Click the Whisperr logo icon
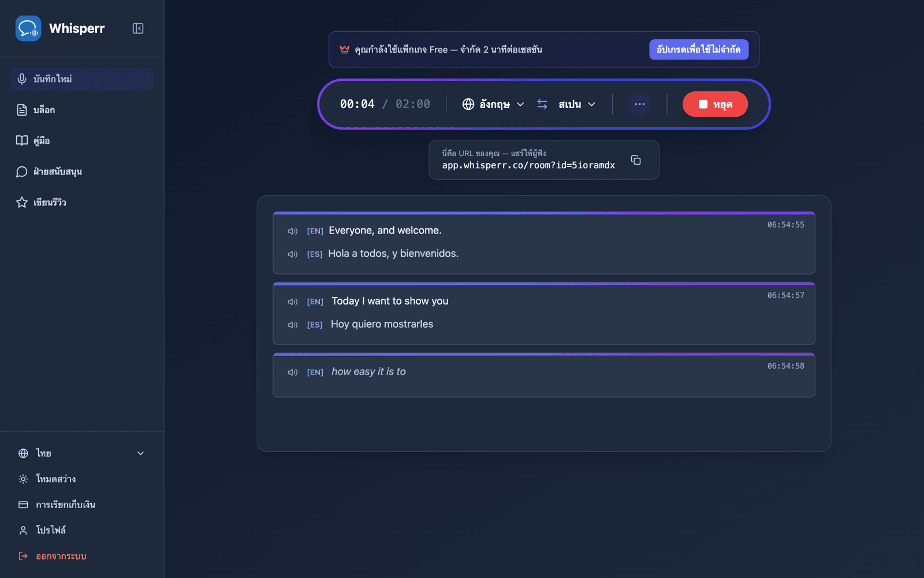The width and height of the screenshot is (924, 578). 28,28
